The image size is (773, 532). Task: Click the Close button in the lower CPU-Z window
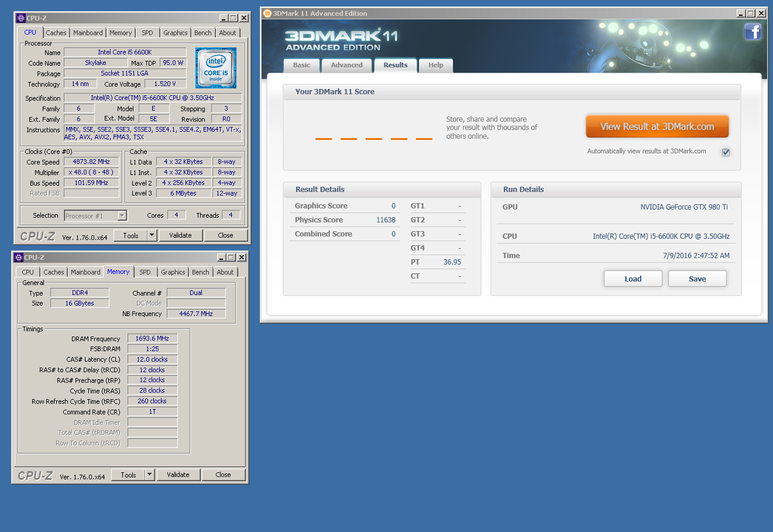click(223, 475)
